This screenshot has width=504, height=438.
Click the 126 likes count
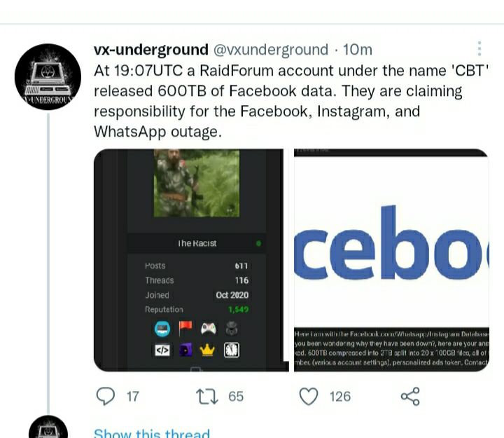point(340,397)
